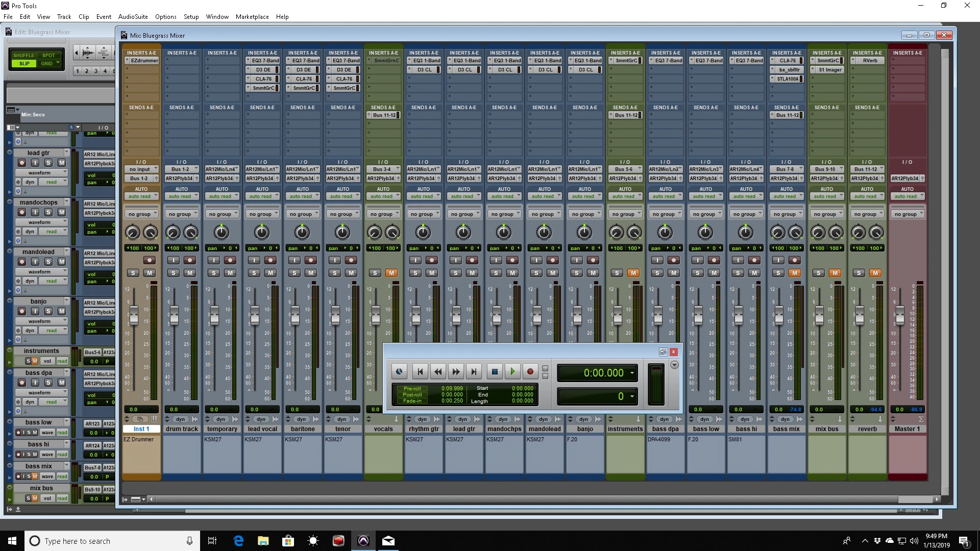
Task: Open the AudioSuite menu
Action: click(133, 16)
